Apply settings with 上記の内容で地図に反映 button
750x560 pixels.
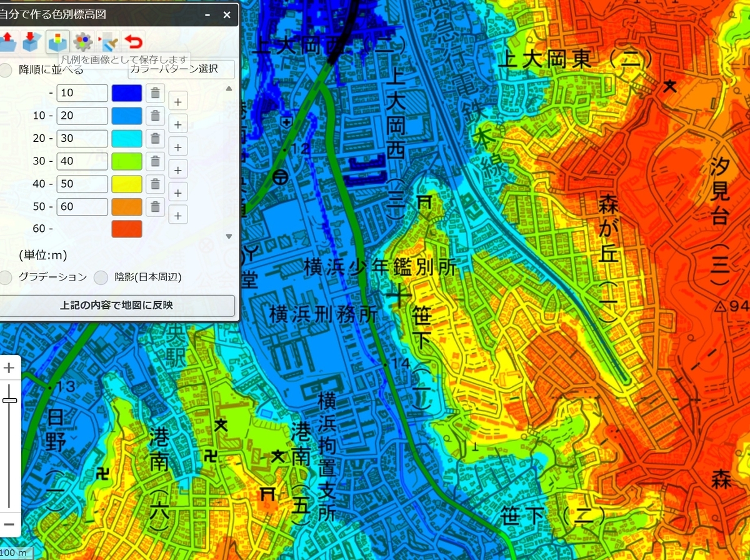(x=116, y=306)
